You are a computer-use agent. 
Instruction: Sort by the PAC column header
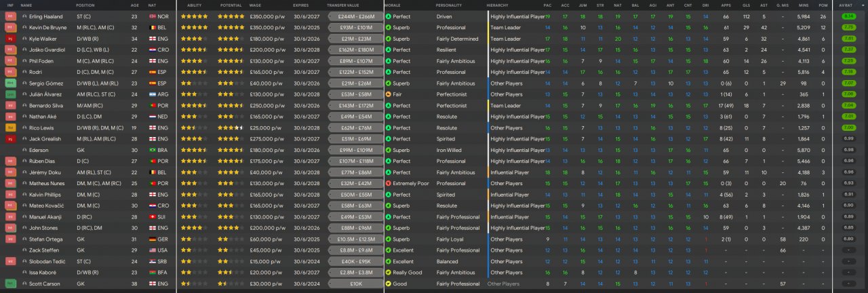(547, 5)
